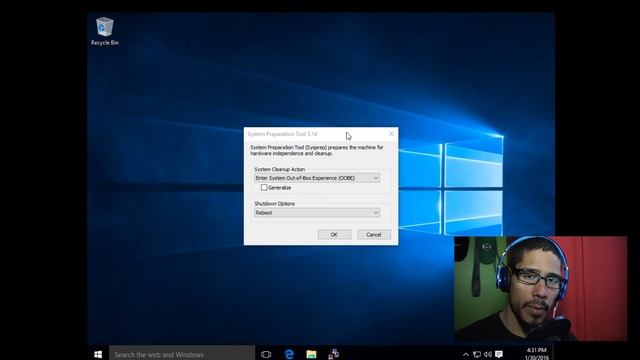Open the volume speaker tray icon
640x360 pixels.
click(488, 354)
